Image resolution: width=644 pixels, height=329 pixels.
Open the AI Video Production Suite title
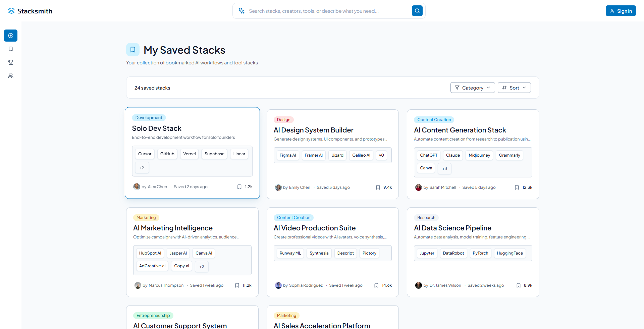click(x=314, y=228)
